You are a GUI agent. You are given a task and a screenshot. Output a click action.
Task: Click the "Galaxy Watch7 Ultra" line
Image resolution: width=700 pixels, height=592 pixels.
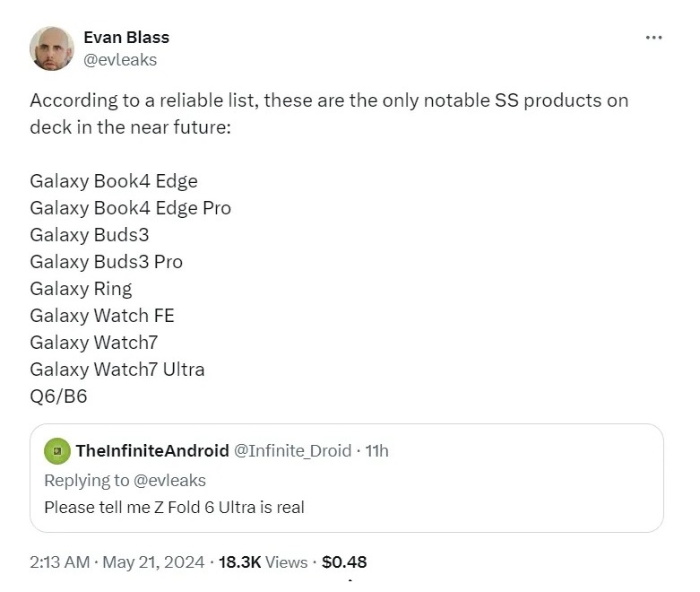tap(117, 369)
